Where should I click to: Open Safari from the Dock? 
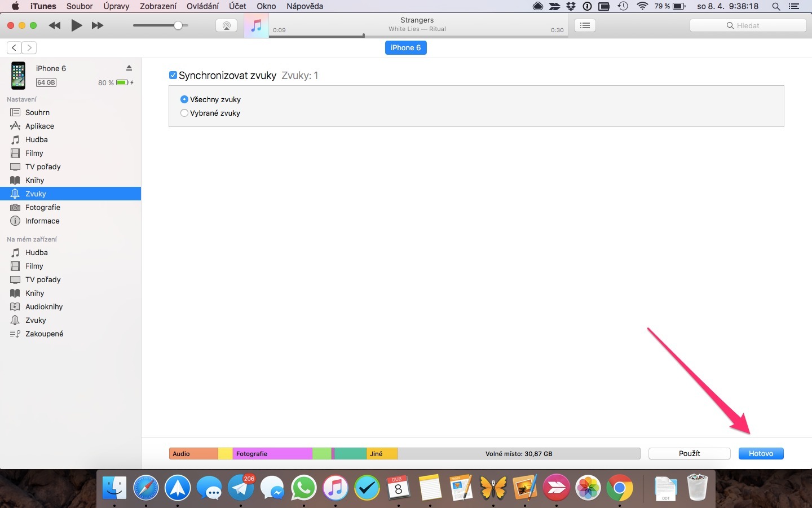tap(146, 488)
